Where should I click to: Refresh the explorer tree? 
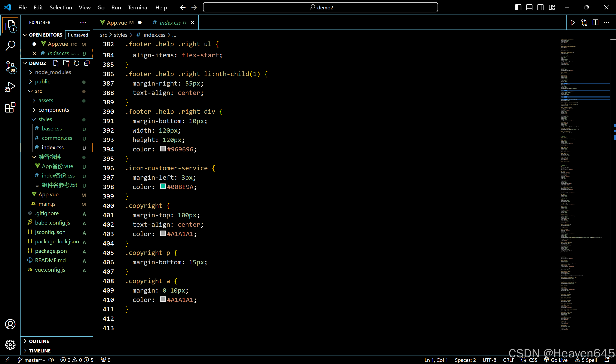(x=77, y=63)
